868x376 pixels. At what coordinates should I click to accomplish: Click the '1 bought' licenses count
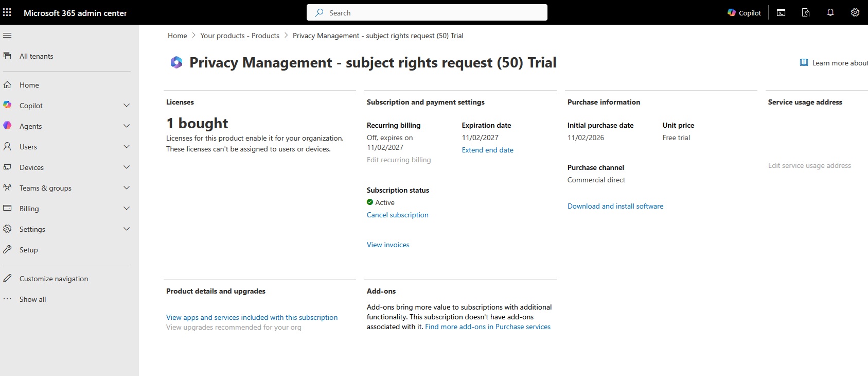[x=197, y=124]
